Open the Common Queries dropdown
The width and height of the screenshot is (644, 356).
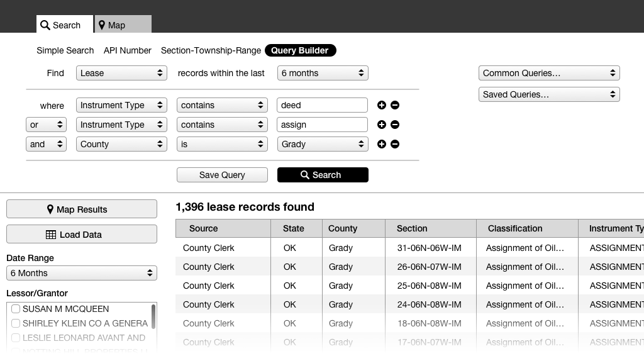549,73
